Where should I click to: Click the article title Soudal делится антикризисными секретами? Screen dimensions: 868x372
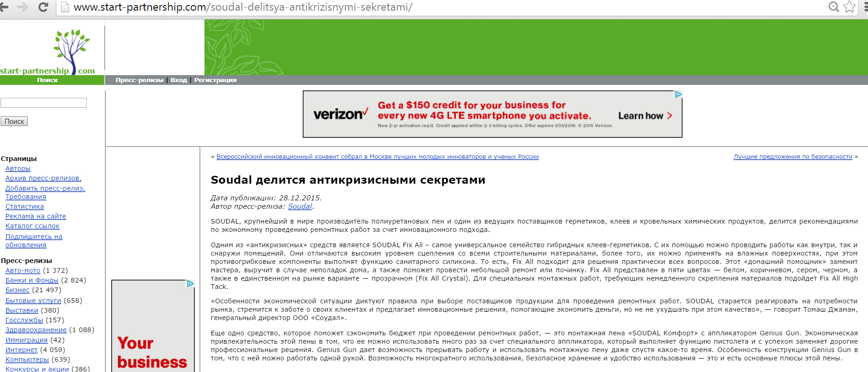point(348,180)
